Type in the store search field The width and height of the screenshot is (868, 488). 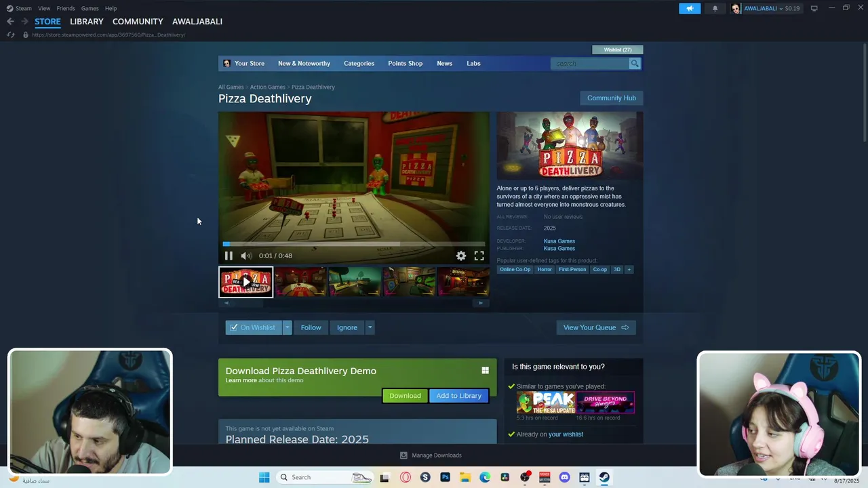[x=591, y=63]
